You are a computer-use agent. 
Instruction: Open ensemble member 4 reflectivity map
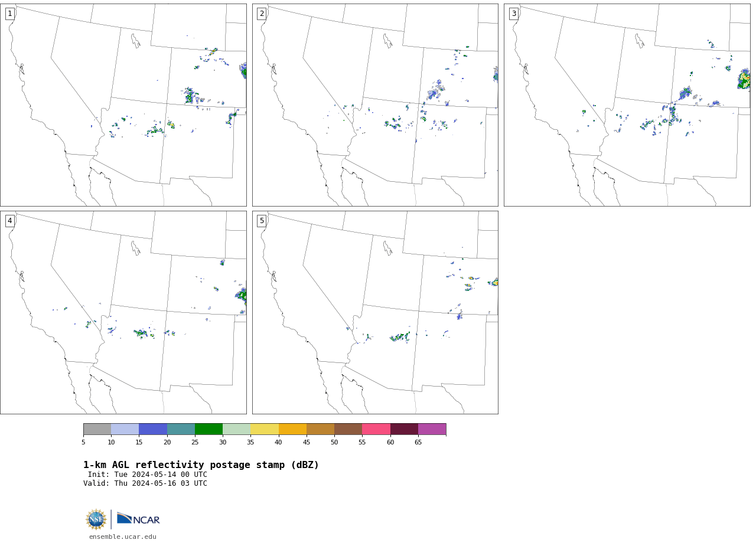[123, 312]
